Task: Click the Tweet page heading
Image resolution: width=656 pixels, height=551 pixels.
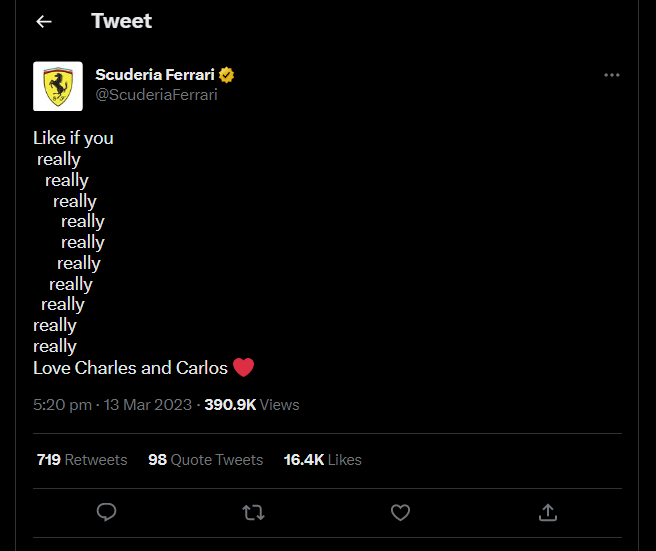Action: pos(121,21)
